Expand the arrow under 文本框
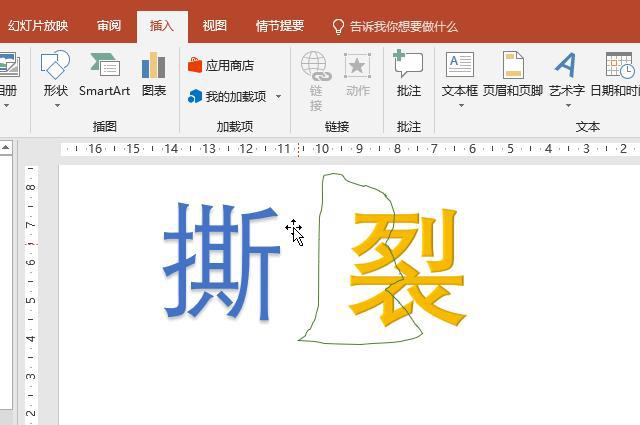This screenshot has height=425, width=640. point(459,106)
